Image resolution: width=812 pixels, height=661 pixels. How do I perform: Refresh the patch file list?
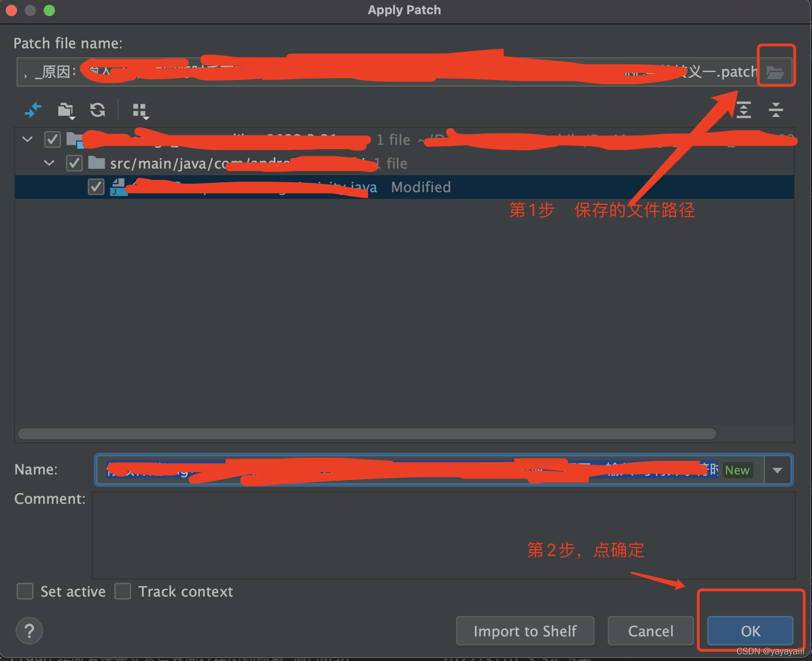(98, 110)
